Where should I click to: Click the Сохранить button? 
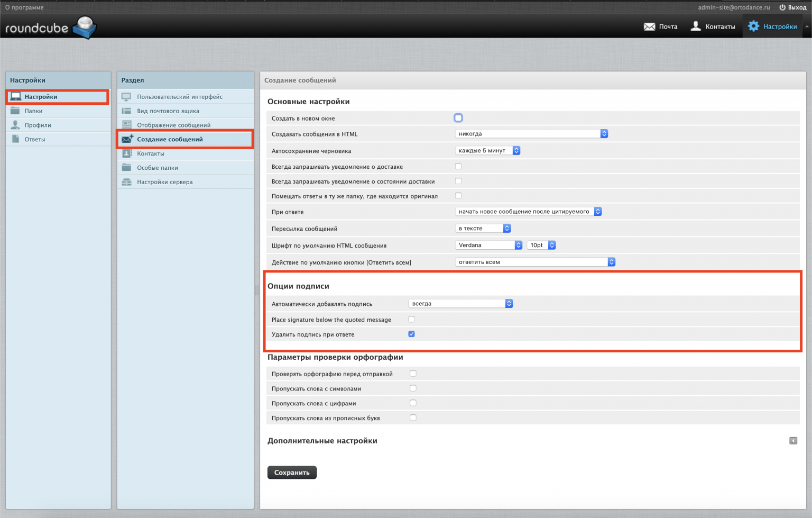click(x=292, y=472)
